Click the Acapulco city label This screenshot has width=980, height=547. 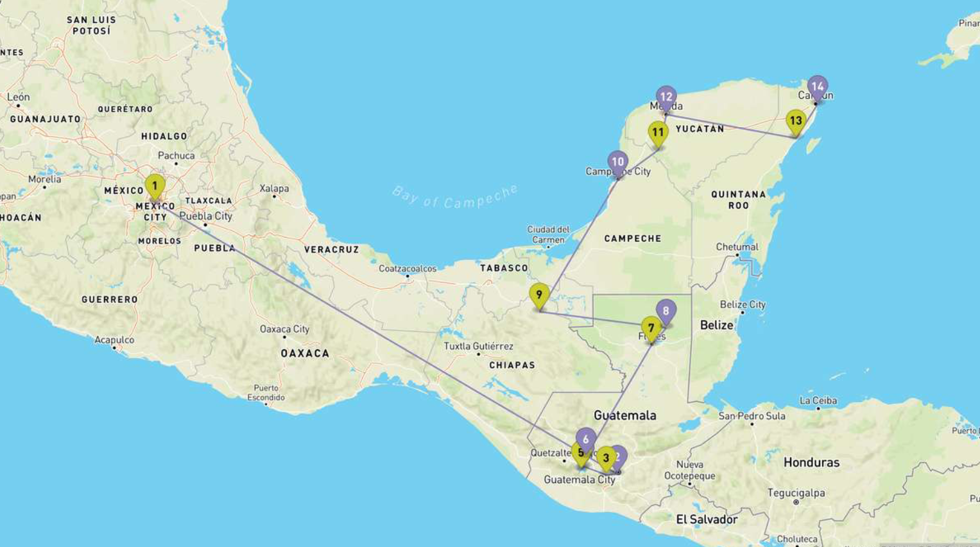114,340
